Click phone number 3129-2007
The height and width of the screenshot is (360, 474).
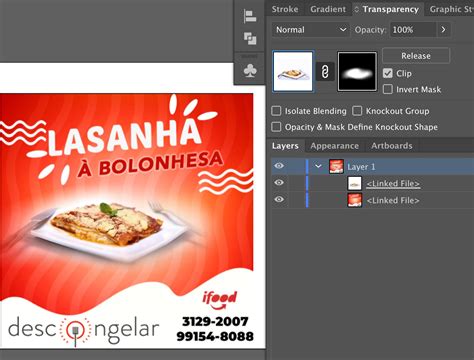pos(215,322)
